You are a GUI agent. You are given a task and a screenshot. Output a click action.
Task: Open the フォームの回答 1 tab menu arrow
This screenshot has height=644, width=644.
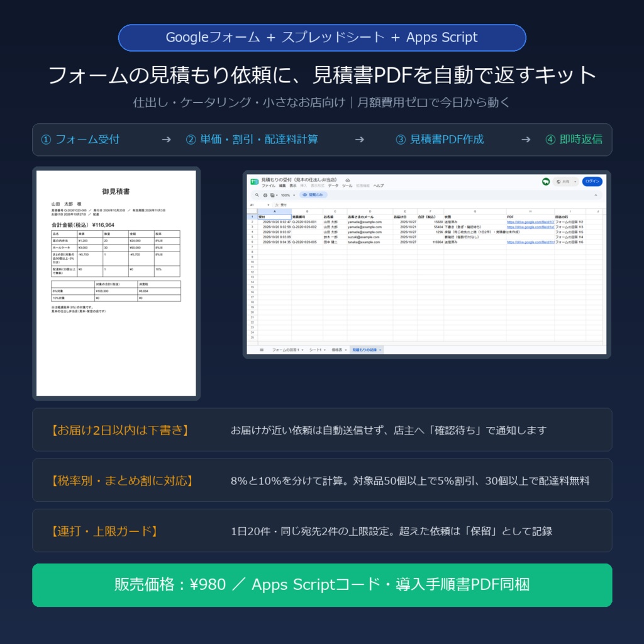tap(303, 350)
